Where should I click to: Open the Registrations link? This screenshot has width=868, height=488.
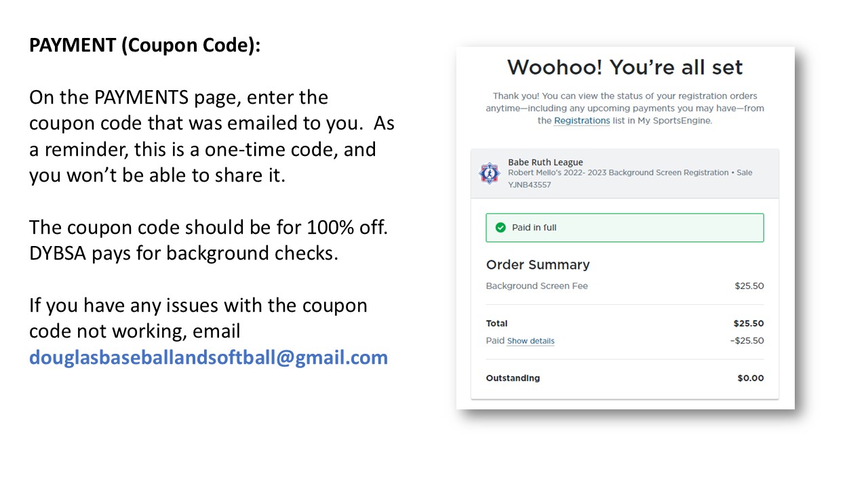[582, 121]
